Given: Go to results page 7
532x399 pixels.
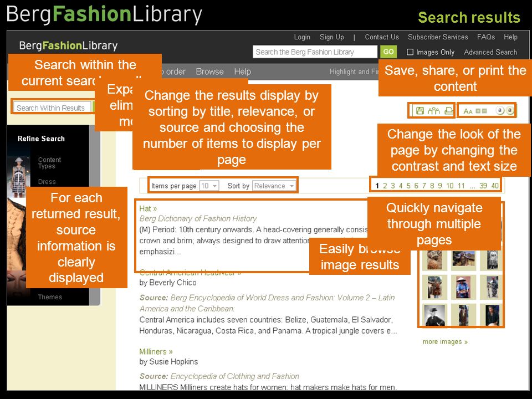Looking at the screenshot, I should click(424, 186).
